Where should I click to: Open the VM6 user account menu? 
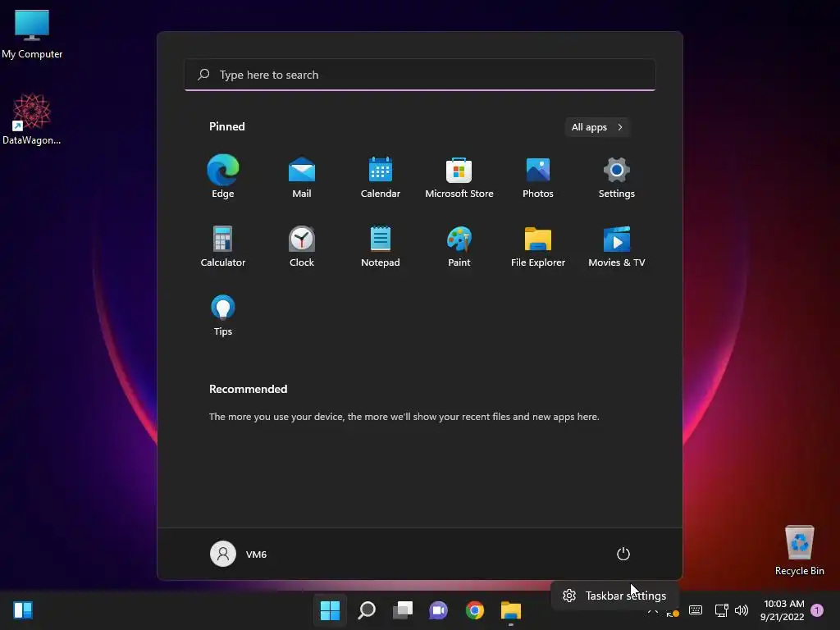[x=239, y=554]
